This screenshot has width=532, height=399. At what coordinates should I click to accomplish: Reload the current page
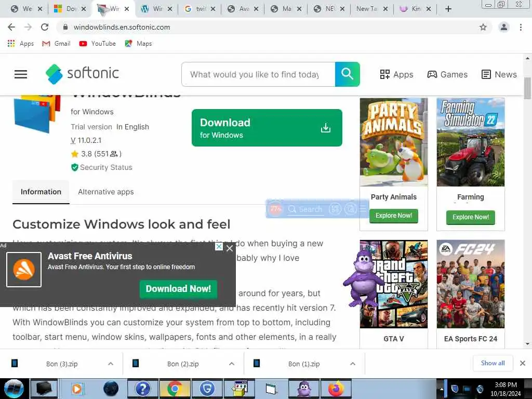point(45,27)
